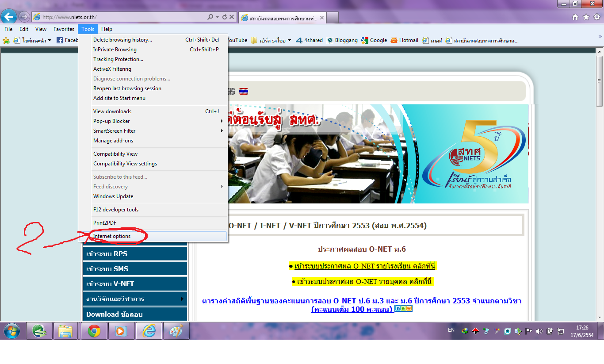The height and width of the screenshot is (364, 604).
Task: Open Google Chrome from the taskbar
Action: point(94,331)
